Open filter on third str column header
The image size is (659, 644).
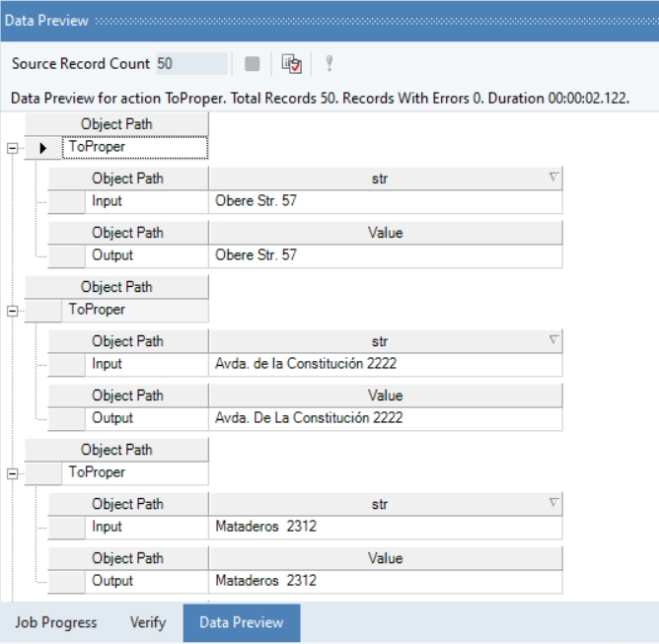click(x=553, y=503)
